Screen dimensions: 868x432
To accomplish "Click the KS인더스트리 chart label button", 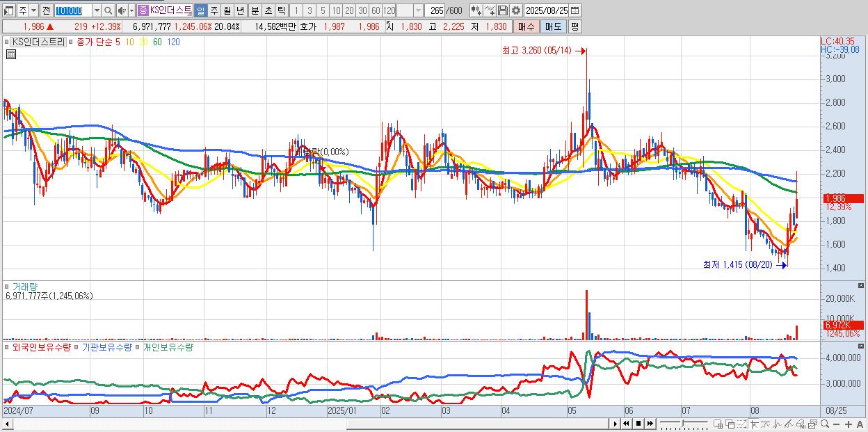I will click(38, 42).
